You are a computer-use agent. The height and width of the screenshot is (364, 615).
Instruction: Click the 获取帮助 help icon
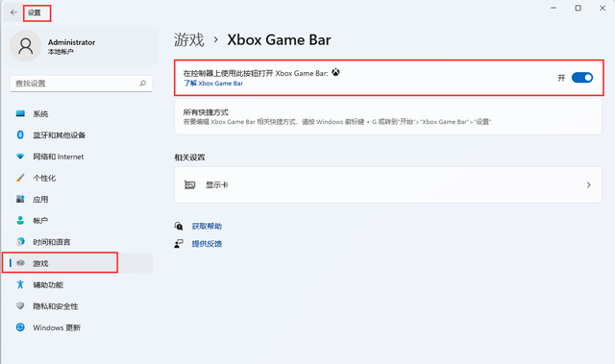pyautogui.click(x=179, y=226)
